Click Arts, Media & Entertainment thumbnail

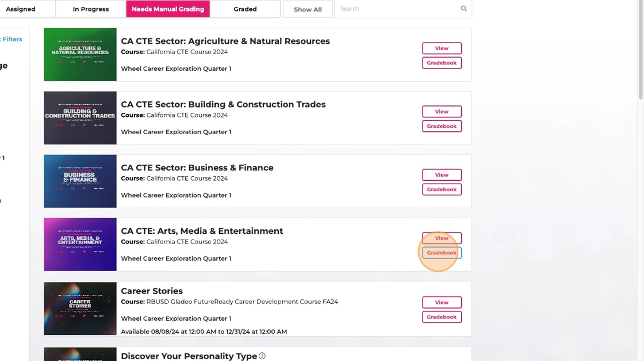(80, 245)
